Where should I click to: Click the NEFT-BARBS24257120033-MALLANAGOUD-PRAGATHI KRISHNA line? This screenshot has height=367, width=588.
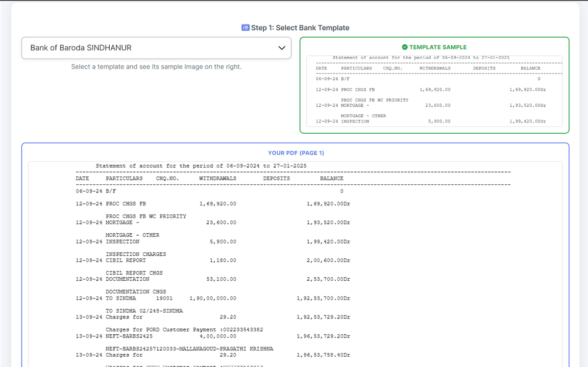click(190, 349)
